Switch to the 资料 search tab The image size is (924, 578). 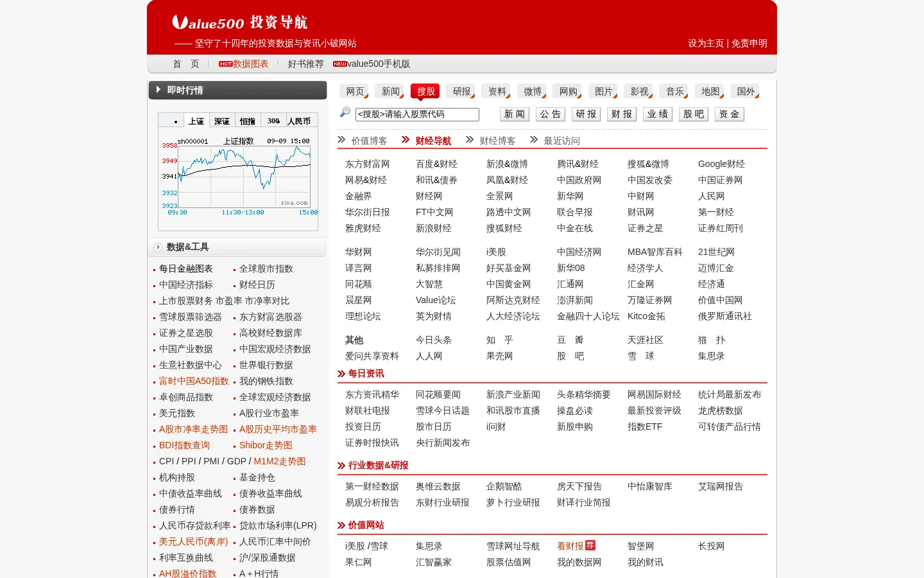coord(496,91)
